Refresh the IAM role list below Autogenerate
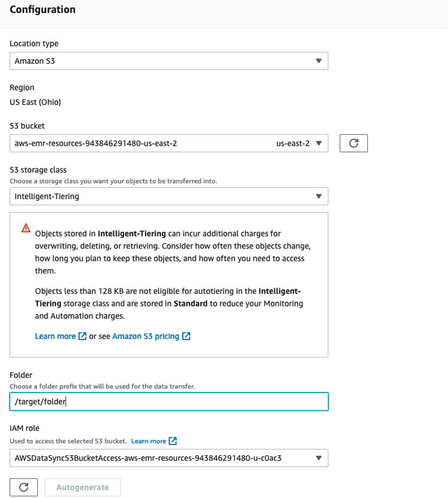Viewport: 448px width, 498px height. pyautogui.click(x=23, y=487)
